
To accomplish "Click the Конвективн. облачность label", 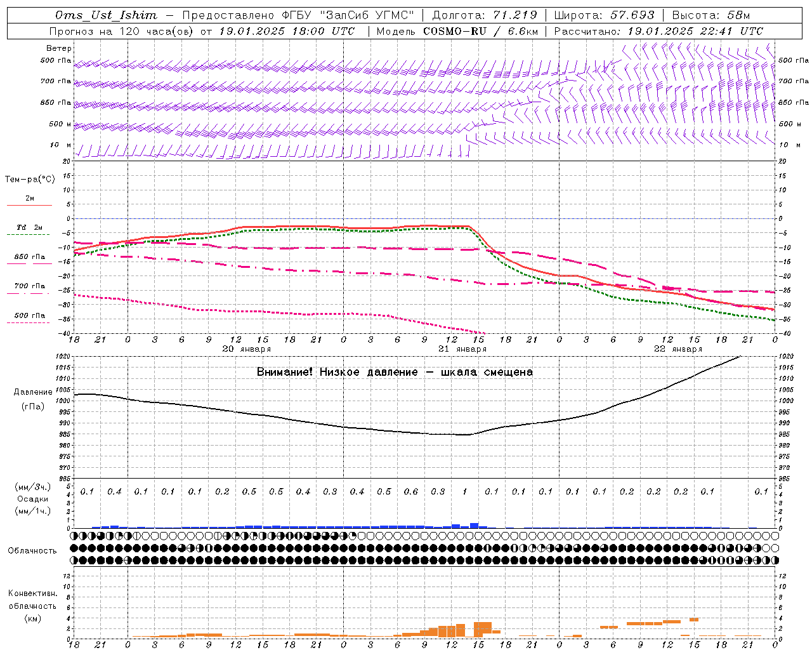I will tap(32, 600).
